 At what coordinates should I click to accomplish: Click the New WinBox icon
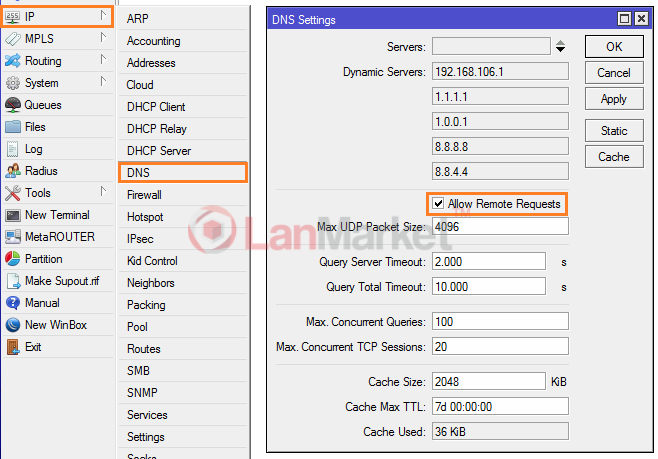[x=13, y=325]
